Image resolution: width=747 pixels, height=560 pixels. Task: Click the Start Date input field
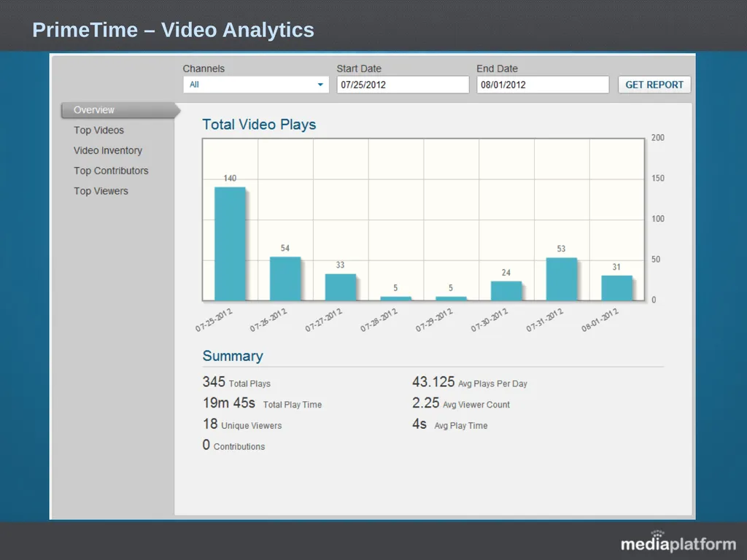click(403, 85)
